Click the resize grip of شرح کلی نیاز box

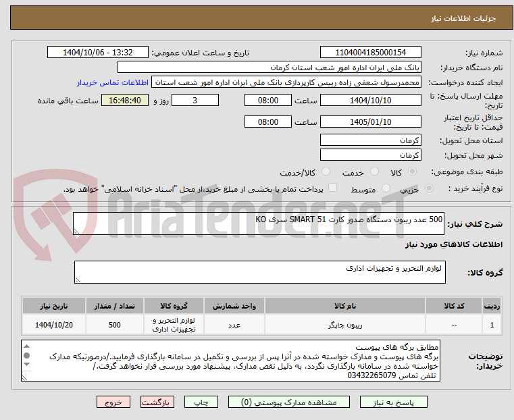(x=76, y=232)
